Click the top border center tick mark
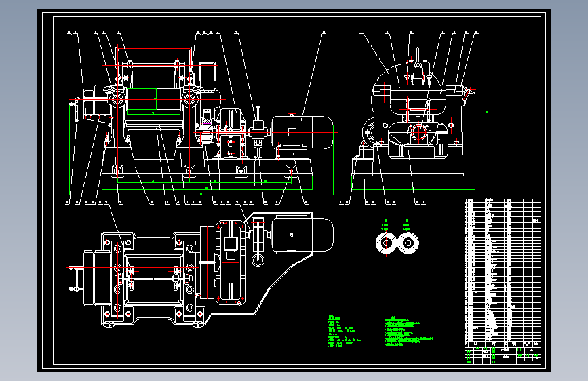This screenshot has width=588, height=381. pos(294,16)
